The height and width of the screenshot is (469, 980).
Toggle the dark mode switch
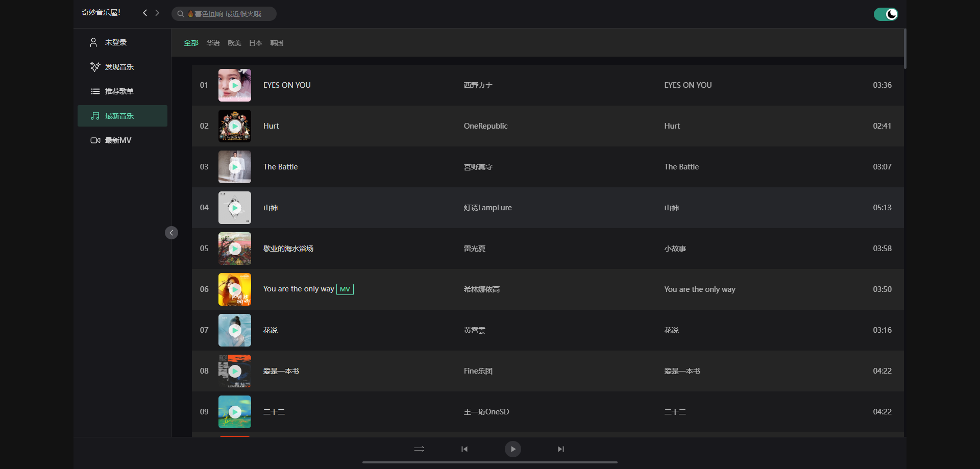pyautogui.click(x=886, y=14)
